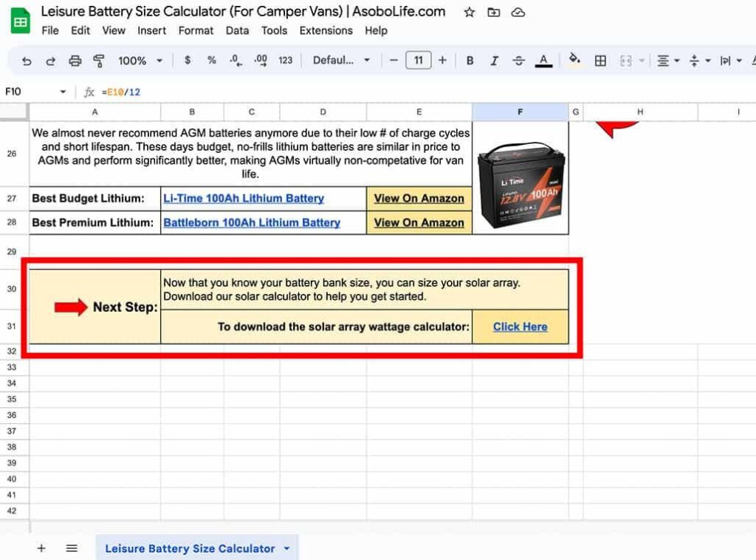Open the vertical align dropdown
The image size is (756, 560).
pyautogui.click(x=700, y=61)
